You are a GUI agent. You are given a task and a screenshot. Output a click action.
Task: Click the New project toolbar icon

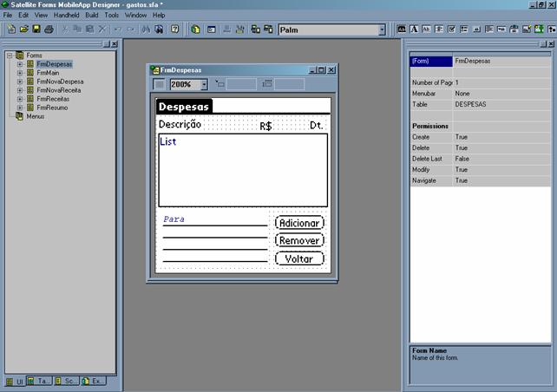pyautogui.click(x=10, y=29)
